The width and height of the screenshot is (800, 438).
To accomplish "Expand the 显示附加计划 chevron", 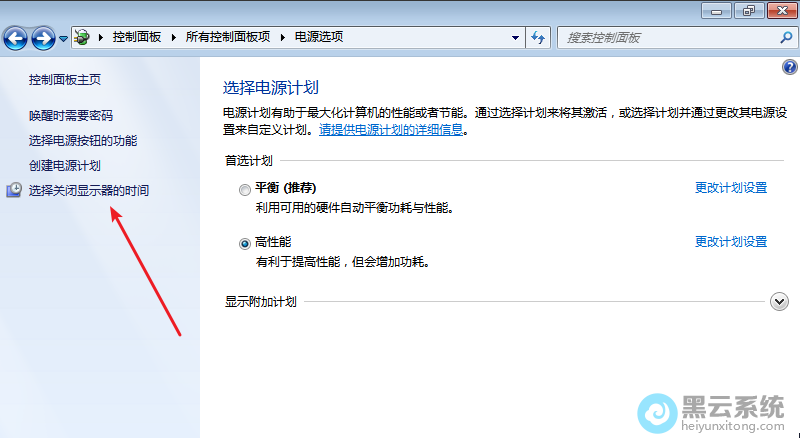I will point(780,302).
